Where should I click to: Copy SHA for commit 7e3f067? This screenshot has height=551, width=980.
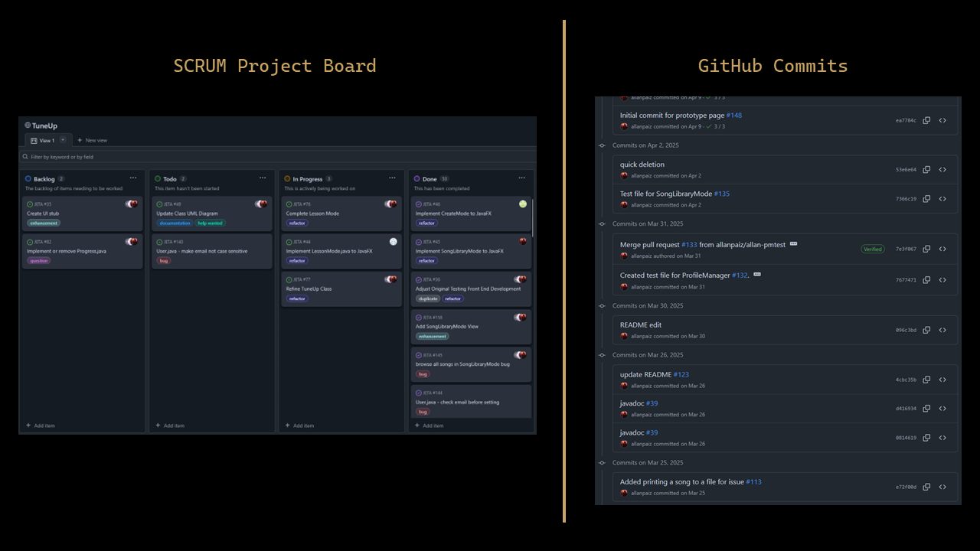click(926, 249)
